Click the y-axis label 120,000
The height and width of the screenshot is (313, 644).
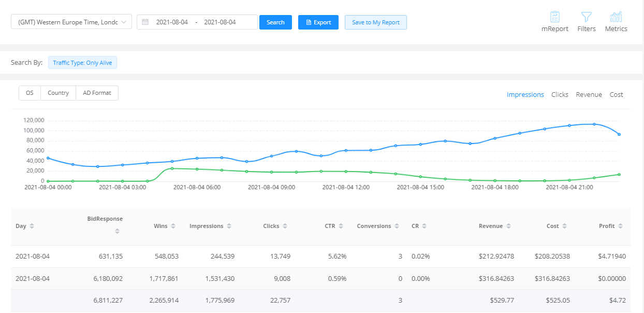pos(34,120)
